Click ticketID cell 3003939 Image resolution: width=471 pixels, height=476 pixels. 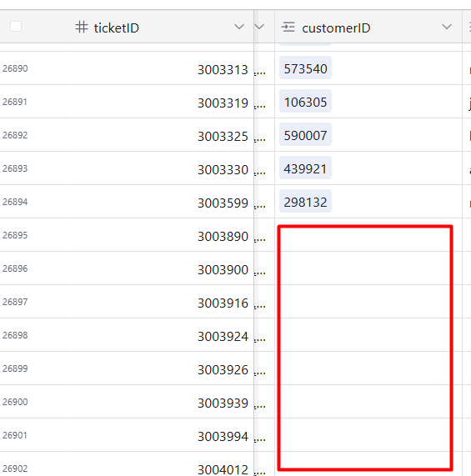[160, 402]
